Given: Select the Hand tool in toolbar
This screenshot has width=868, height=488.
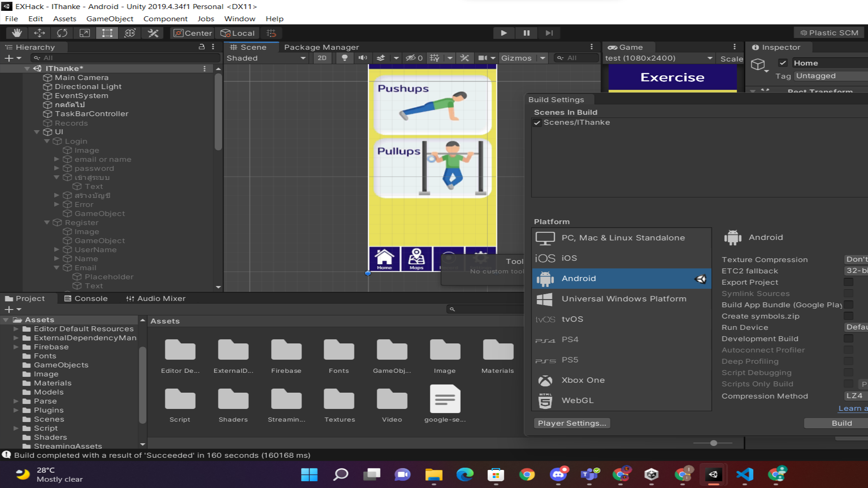Looking at the screenshot, I should click(x=17, y=33).
